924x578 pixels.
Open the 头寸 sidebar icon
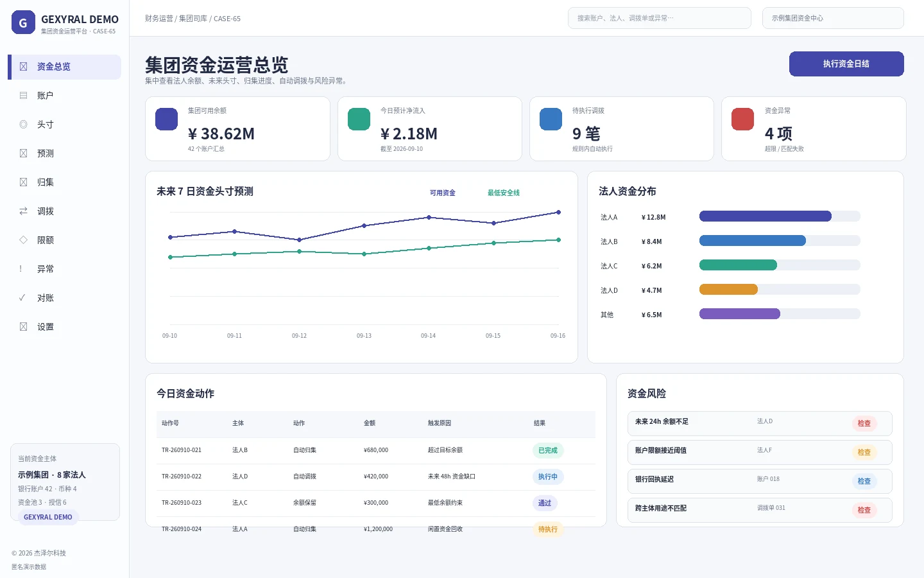point(23,125)
